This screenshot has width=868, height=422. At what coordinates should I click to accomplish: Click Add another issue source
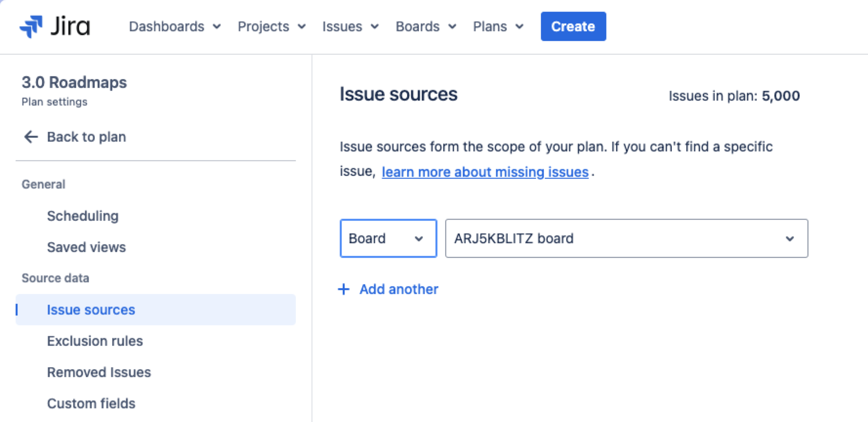tap(399, 289)
